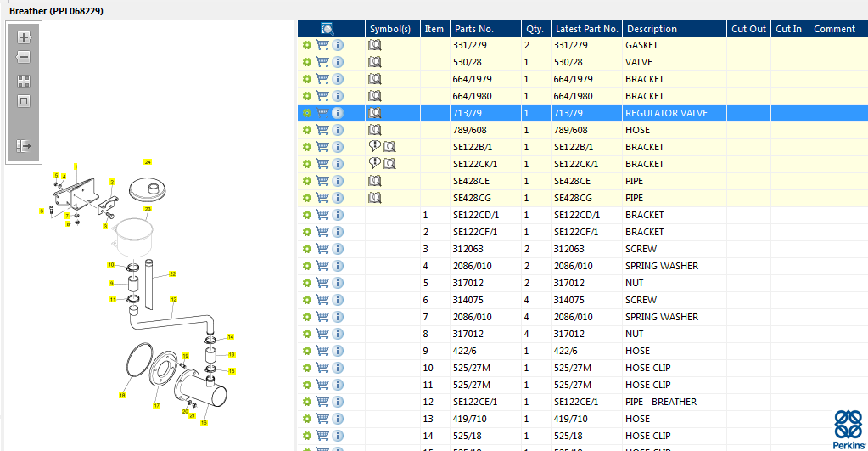Screen dimensions: 868x451
Task: Click gear icon for HOSE 789/608 row
Action: (306, 130)
